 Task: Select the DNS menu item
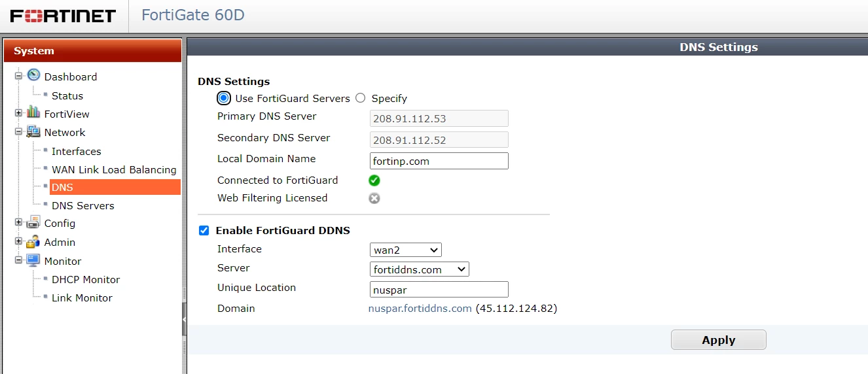click(115, 187)
